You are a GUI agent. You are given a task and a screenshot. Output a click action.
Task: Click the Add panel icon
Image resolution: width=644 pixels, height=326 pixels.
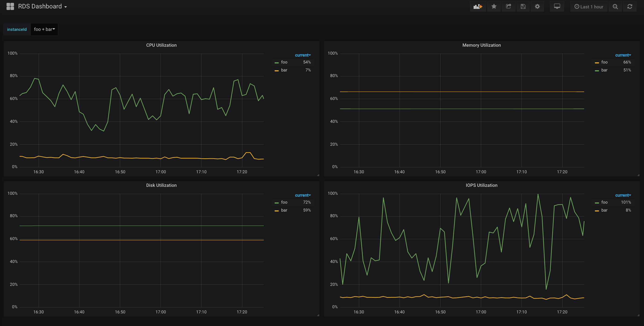pyautogui.click(x=477, y=7)
